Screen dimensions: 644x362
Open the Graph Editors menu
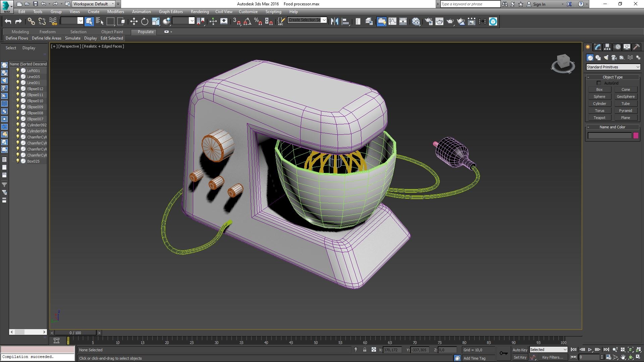[x=171, y=12]
